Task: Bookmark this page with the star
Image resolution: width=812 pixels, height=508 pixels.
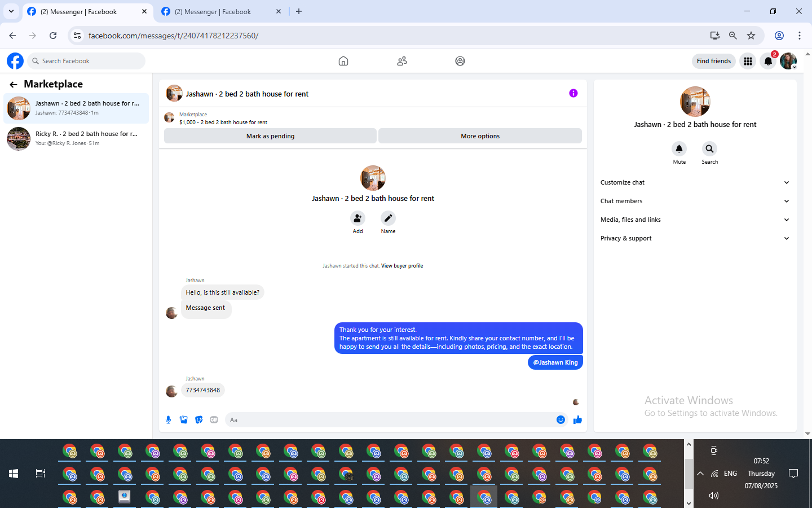Action: point(751,36)
